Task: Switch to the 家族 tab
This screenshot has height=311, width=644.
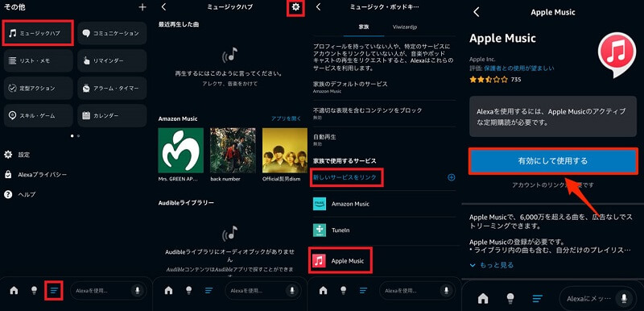Action: (364, 27)
